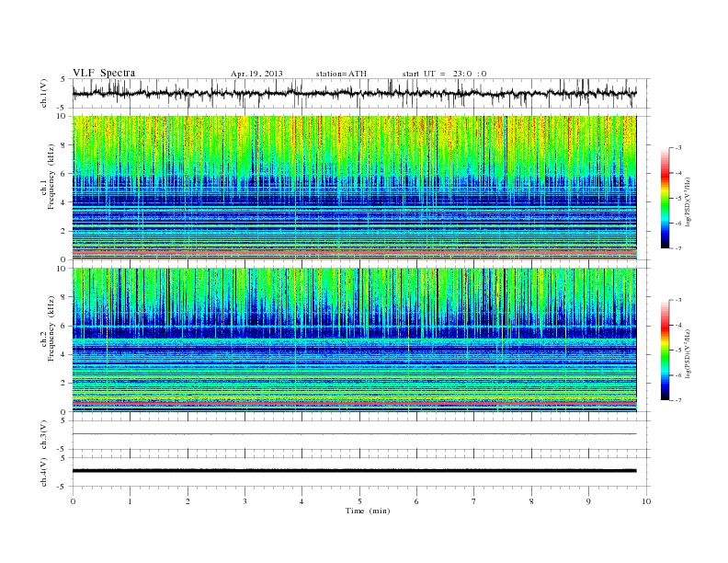Click the ch.1 PSD color bar
Image resolution: width=728 pixels, height=563 pixels.
[x=665, y=198]
